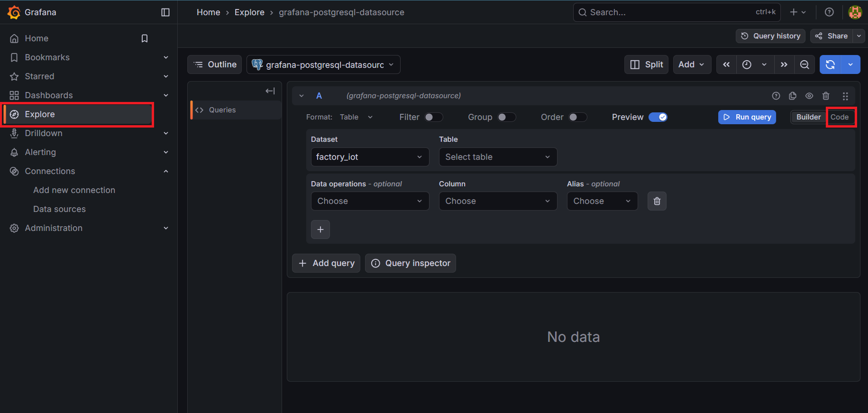
Task: Click the query name A label
Action: coord(319,96)
